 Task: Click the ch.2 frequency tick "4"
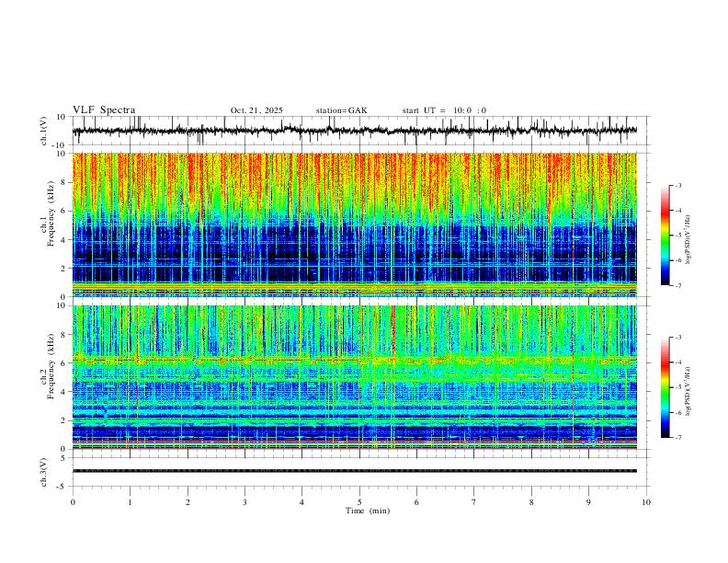[x=63, y=392]
